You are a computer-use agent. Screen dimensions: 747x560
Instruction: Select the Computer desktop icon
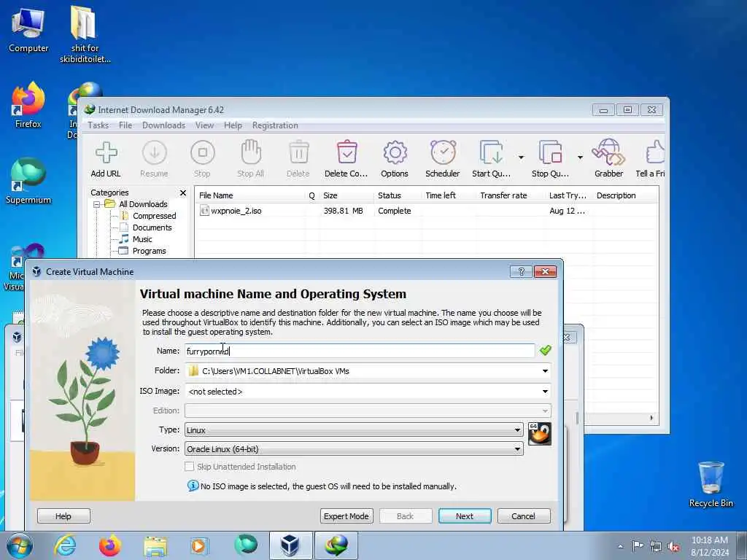[28, 29]
